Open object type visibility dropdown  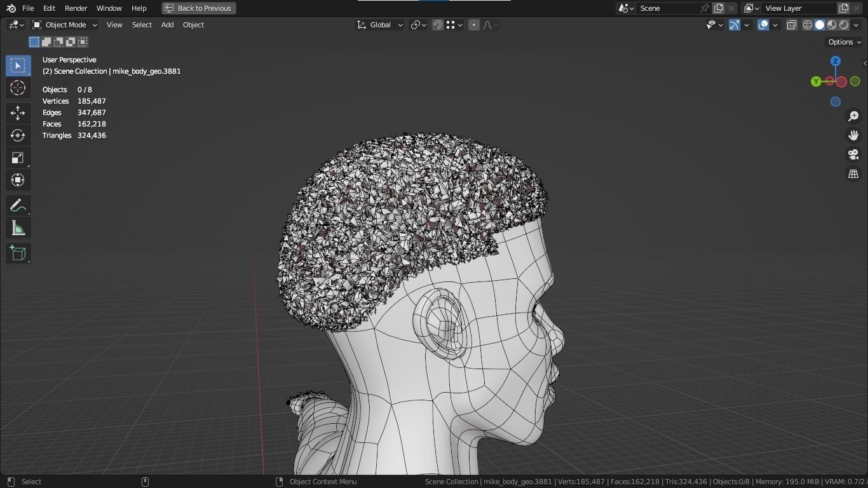pos(715,25)
